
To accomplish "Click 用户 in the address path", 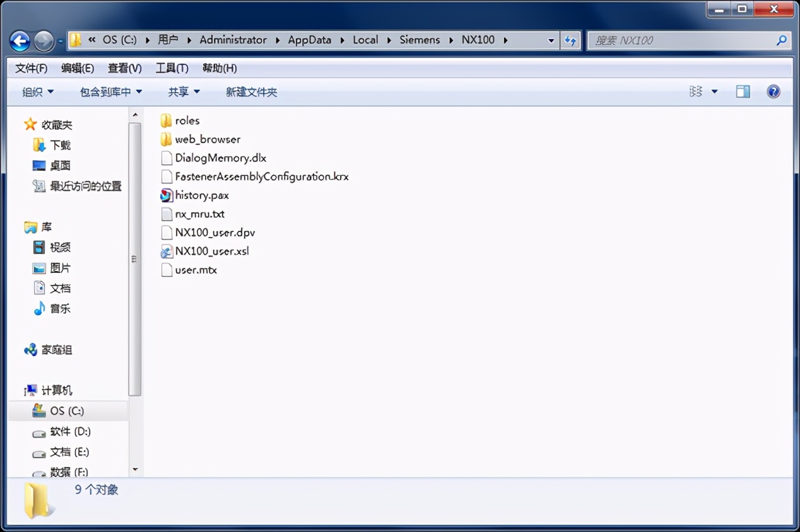I will pyautogui.click(x=168, y=40).
